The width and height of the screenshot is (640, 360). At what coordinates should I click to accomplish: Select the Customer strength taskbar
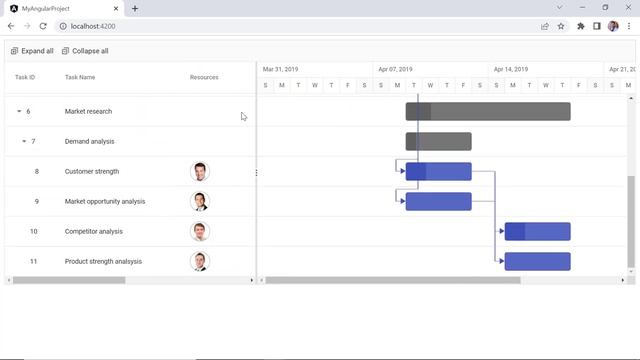[438, 171]
